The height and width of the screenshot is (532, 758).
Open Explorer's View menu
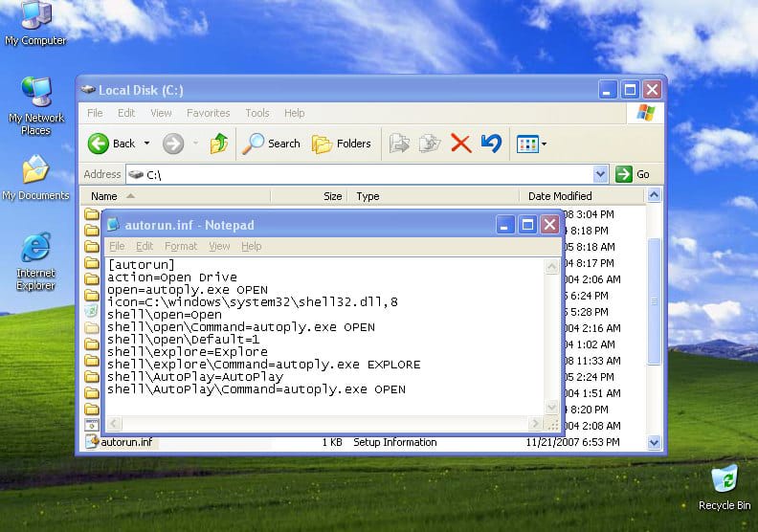click(x=161, y=113)
